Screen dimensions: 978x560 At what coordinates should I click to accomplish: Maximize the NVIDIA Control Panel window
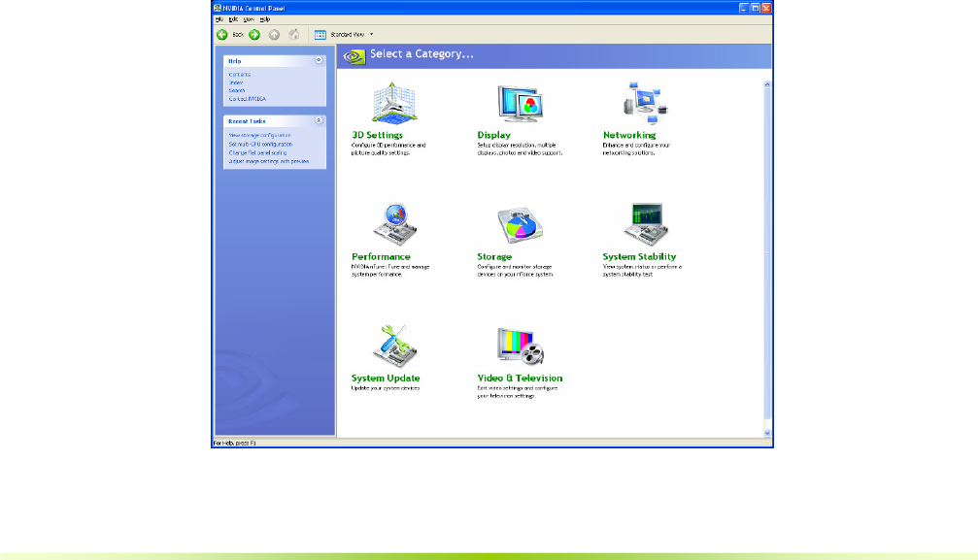756,8
